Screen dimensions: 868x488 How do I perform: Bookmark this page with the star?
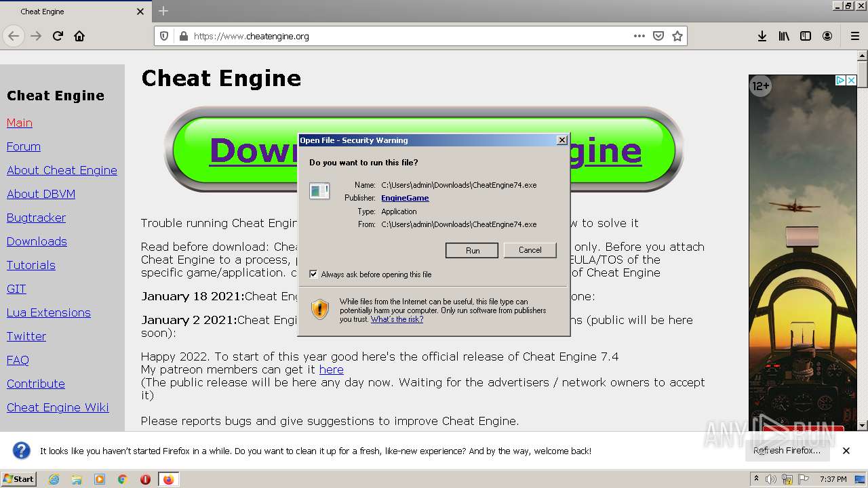click(677, 36)
